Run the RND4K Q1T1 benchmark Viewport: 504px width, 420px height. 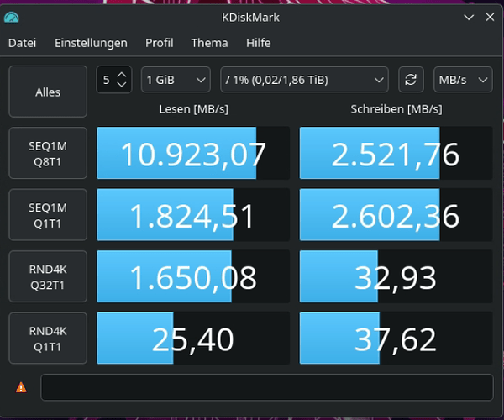coord(48,338)
